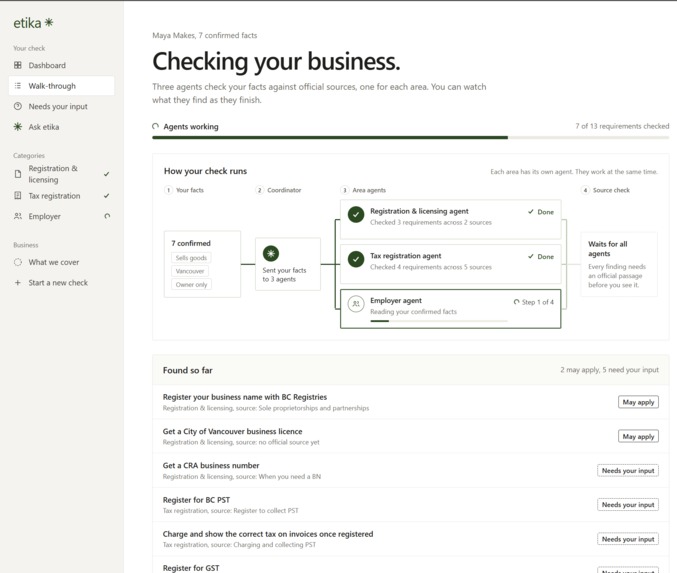Open What we cover
Viewport: 677px width, 573px height.
pos(61,262)
